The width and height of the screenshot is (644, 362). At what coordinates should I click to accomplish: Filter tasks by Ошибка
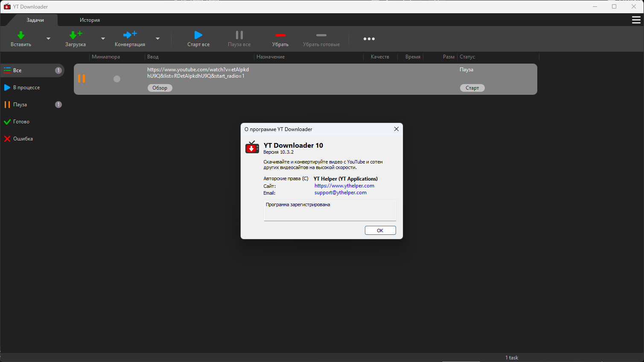32,139
